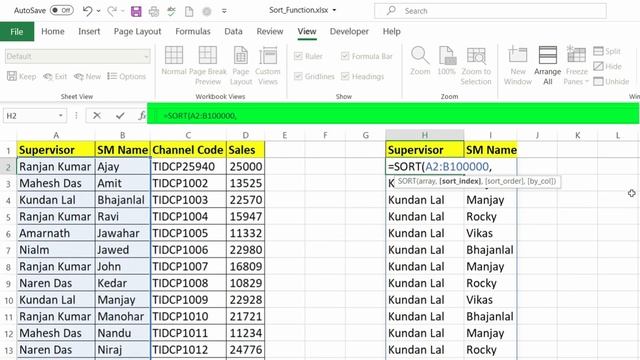Open the Help tab

[391, 31]
